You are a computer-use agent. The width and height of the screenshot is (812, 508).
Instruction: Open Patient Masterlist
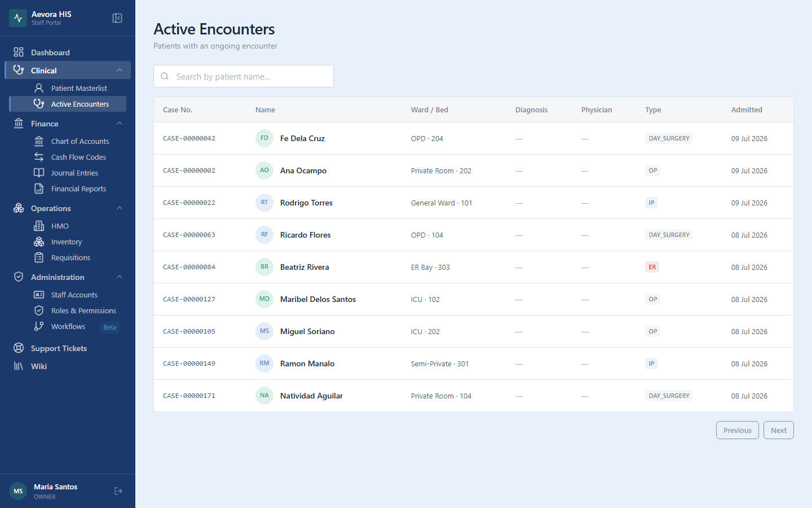[x=68, y=88]
